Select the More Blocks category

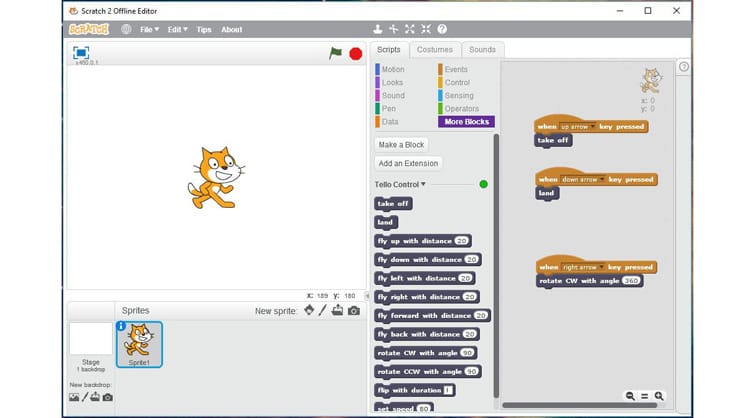point(466,121)
